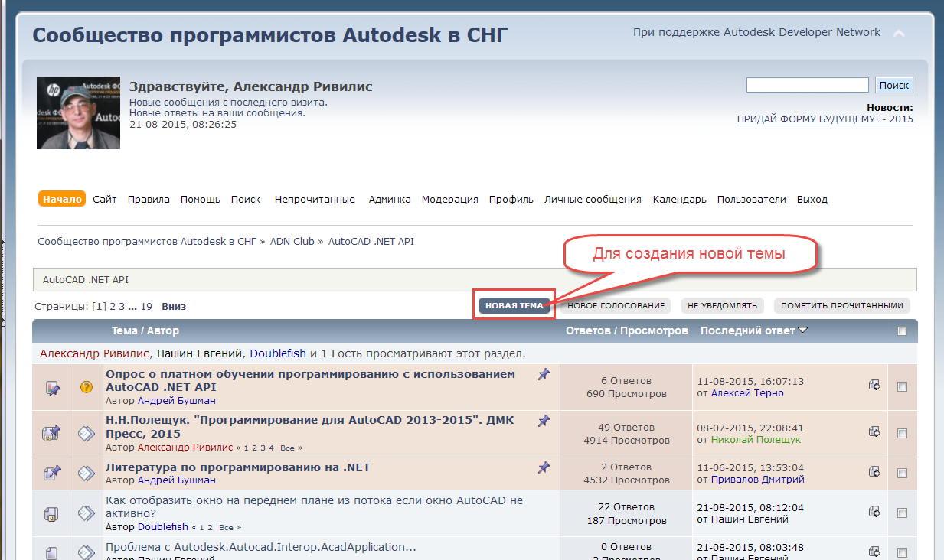Start a poll with НОВОЕ ГОЛОСОВАНИЕ
The width and height of the screenshot is (944, 560).
point(616,306)
